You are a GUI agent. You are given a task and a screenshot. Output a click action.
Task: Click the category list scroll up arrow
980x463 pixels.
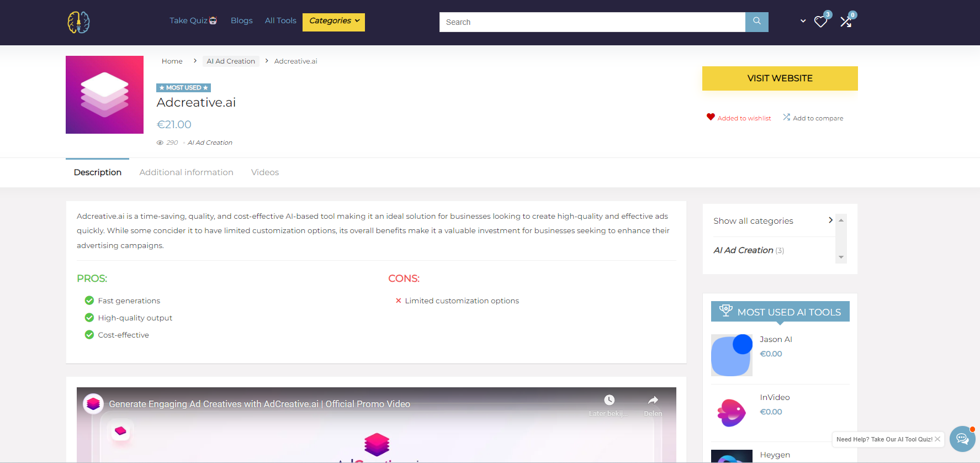(841, 220)
